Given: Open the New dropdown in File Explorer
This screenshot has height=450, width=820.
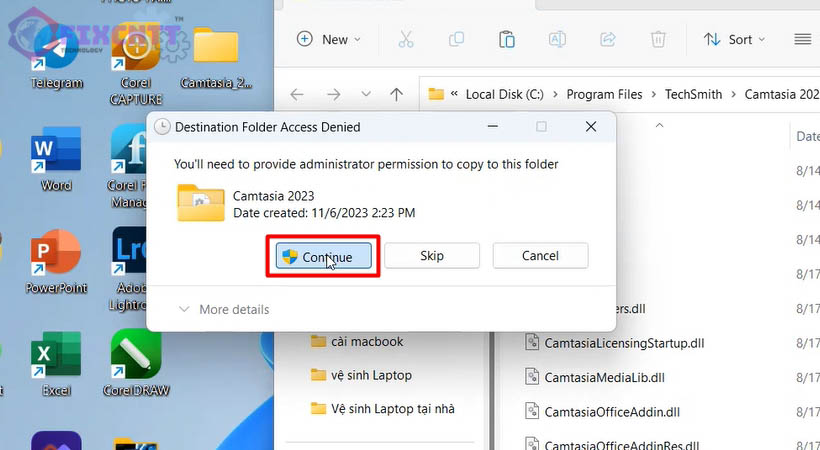Looking at the screenshot, I should pyautogui.click(x=329, y=40).
